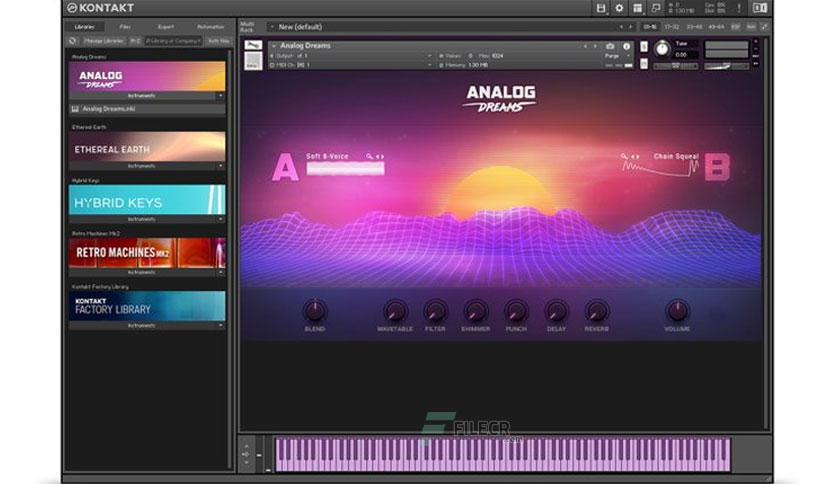Click the previous/next arrows for sound B
The image size is (836, 484).
[x=636, y=157]
